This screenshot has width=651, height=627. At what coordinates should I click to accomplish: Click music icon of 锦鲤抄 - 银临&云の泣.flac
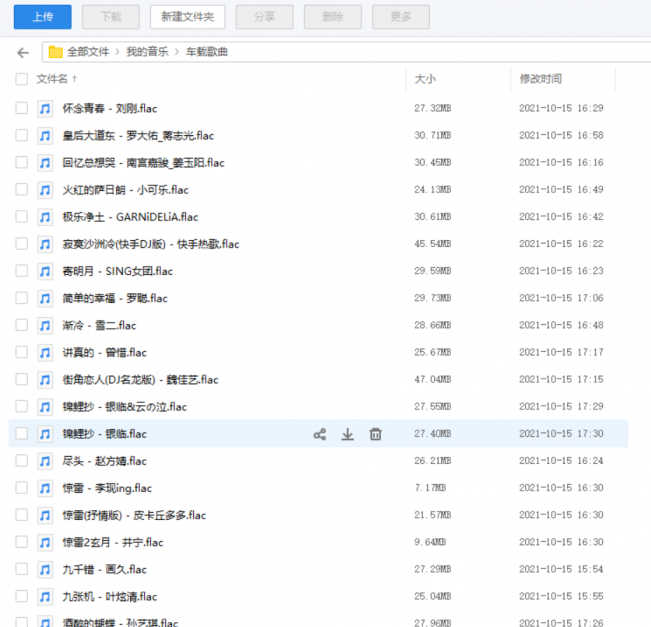click(x=45, y=407)
